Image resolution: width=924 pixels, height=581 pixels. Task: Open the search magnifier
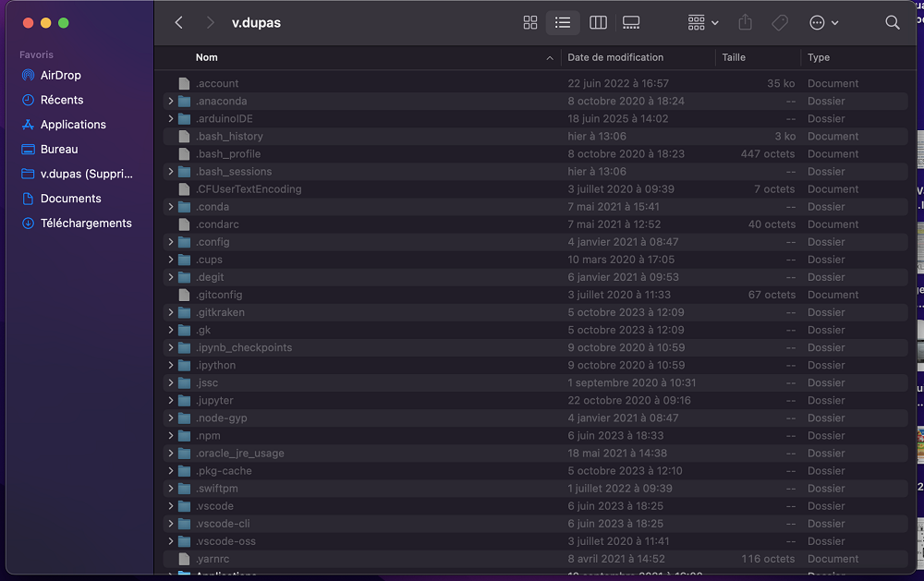(x=892, y=23)
